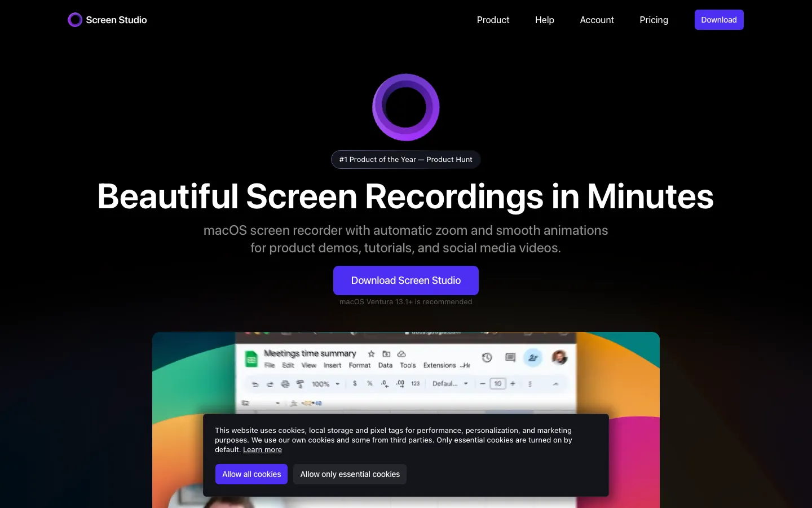Open the Product nav menu
Image resolution: width=812 pixels, height=508 pixels.
(493, 20)
